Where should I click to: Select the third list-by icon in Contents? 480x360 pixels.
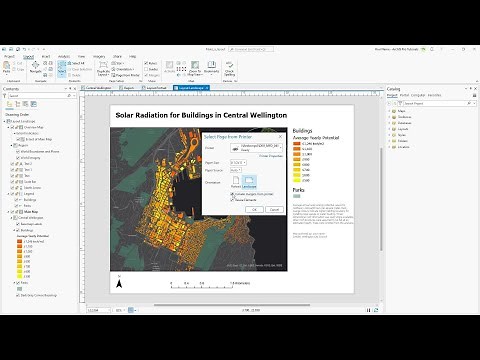[26, 104]
